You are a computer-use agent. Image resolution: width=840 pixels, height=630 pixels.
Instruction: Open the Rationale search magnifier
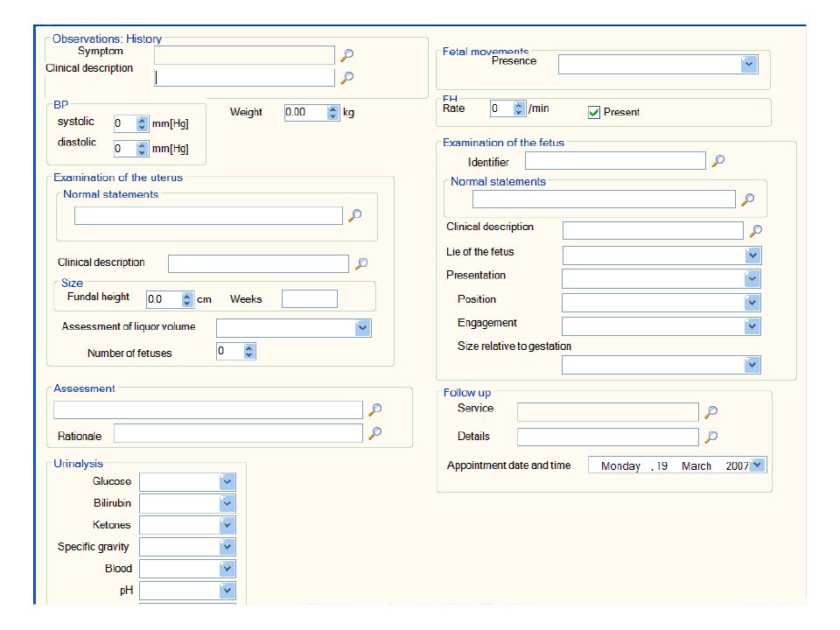coord(375,433)
